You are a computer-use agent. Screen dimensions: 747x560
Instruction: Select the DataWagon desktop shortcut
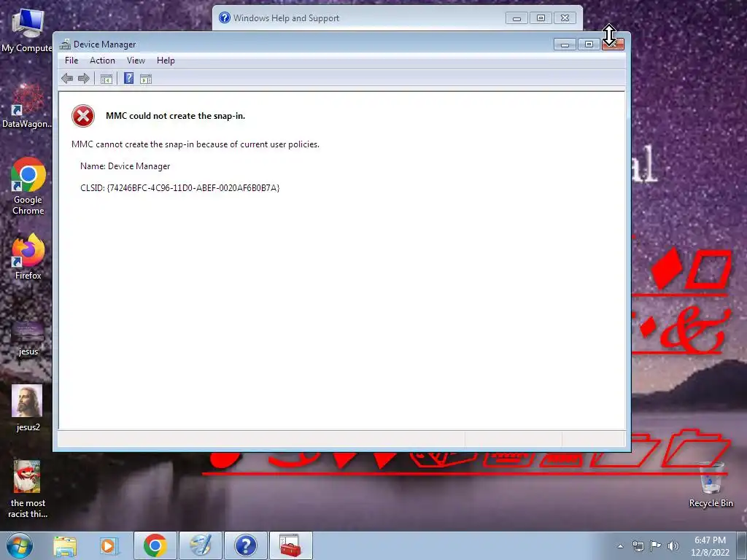(x=27, y=106)
